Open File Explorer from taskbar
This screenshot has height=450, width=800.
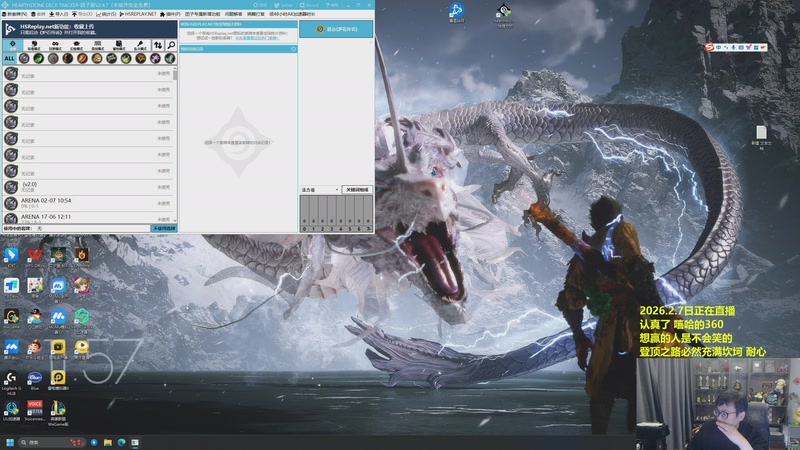point(108,442)
